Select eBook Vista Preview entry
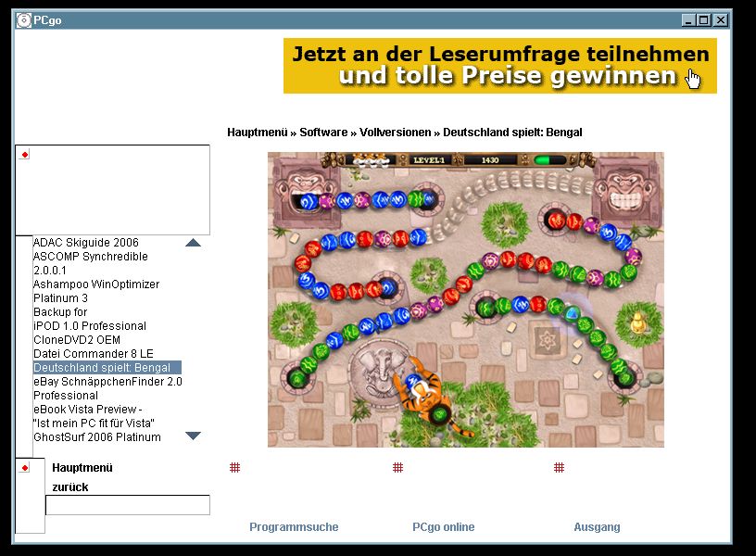The height and width of the screenshot is (556, 756). tap(94, 416)
